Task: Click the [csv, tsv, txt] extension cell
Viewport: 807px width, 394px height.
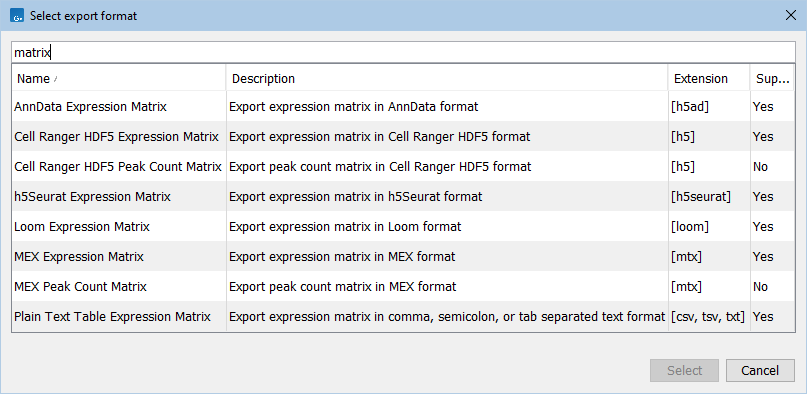Action: [x=708, y=316]
